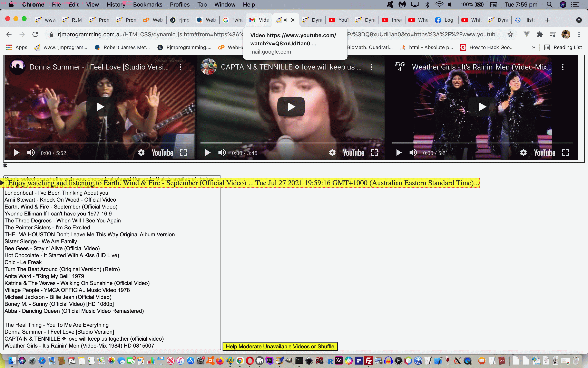The image size is (588, 368).
Task: Select Michael Jackson - Billie Jean entry
Action: tap(58, 297)
